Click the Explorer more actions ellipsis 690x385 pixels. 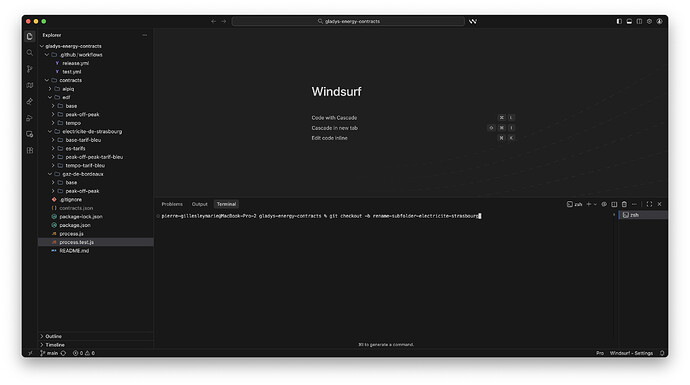pos(145,35)
